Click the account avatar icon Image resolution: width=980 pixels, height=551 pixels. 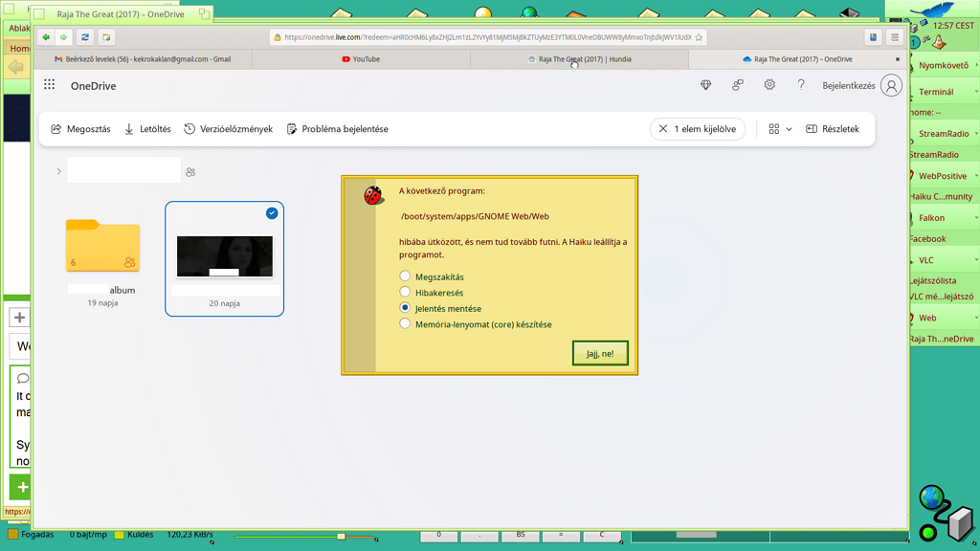click(x=891, y=85)
